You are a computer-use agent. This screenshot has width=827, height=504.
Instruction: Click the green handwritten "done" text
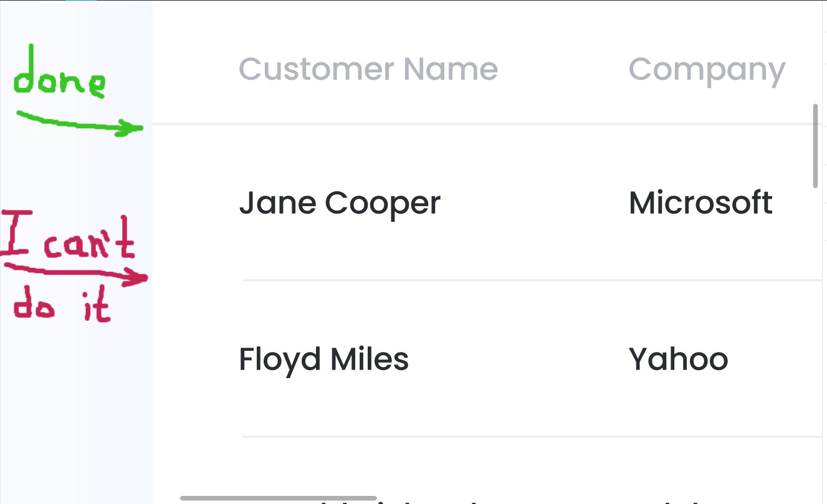(x=59, y=77)
